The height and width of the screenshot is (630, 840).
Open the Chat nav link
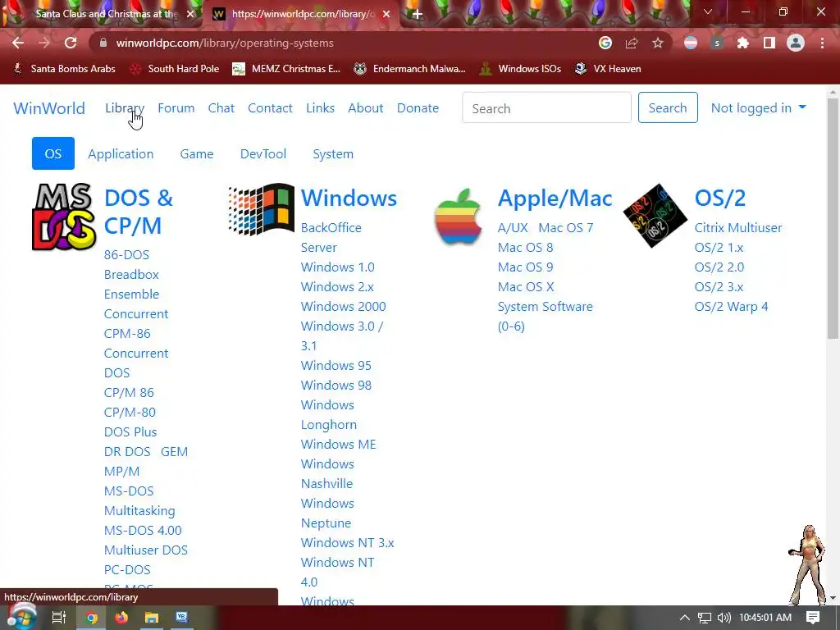coord(221,107)
